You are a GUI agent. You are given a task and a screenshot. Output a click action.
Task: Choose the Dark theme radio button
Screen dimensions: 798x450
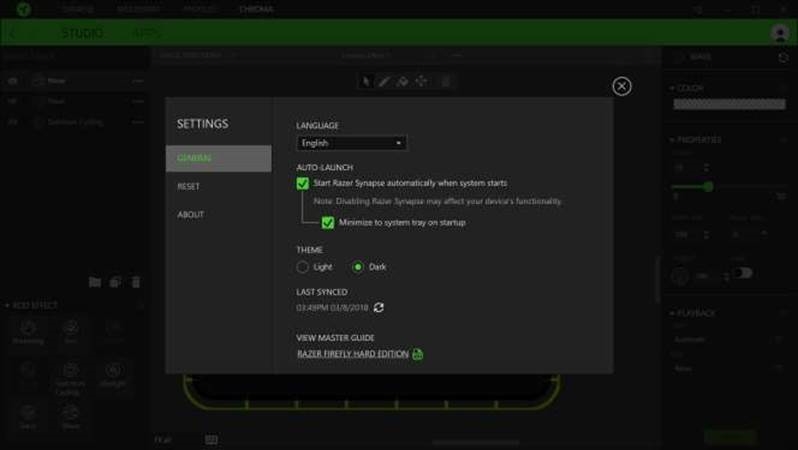(x=358, y=267)
